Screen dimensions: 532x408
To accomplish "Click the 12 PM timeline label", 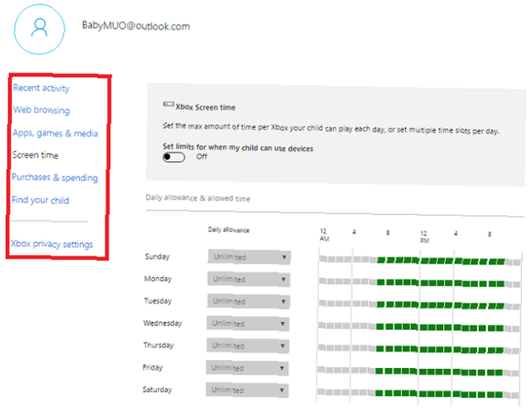I will (x=425, y=237).
